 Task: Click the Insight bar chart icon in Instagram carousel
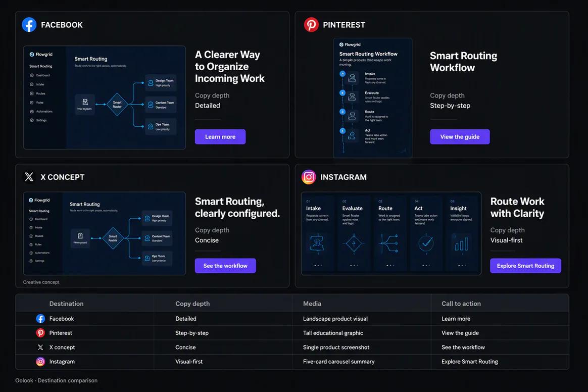(462, 244)
